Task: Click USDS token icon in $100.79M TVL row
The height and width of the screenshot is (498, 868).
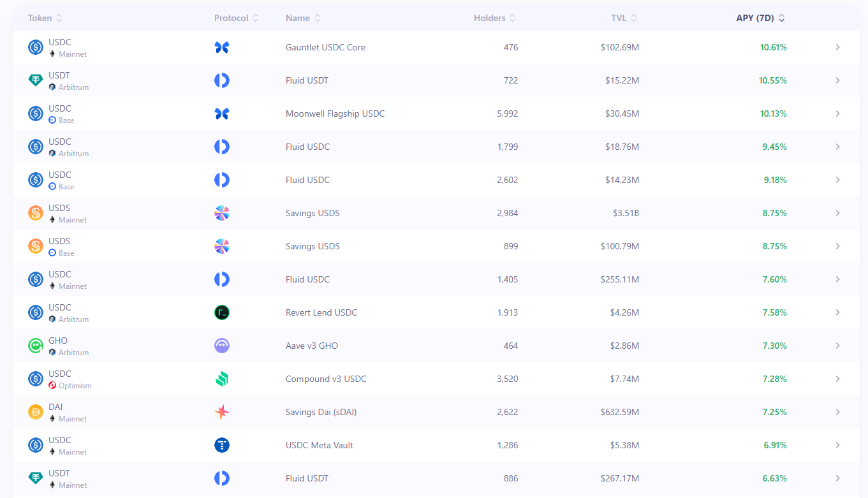Action: [36, 246]
